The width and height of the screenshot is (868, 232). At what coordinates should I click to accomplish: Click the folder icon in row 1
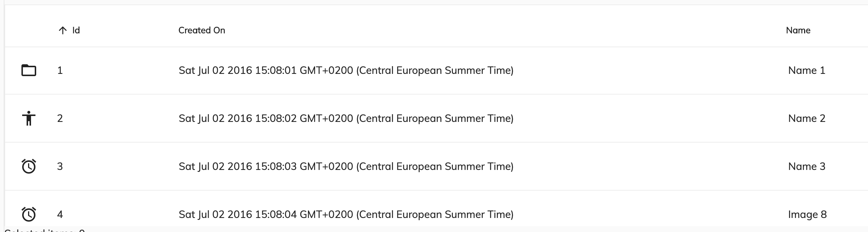click(29, 70)
